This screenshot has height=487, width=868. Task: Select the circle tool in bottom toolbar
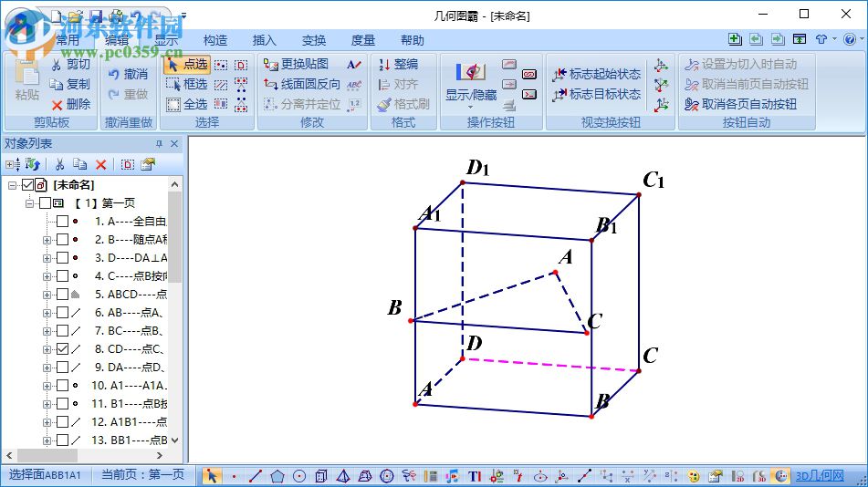point(299,476)
